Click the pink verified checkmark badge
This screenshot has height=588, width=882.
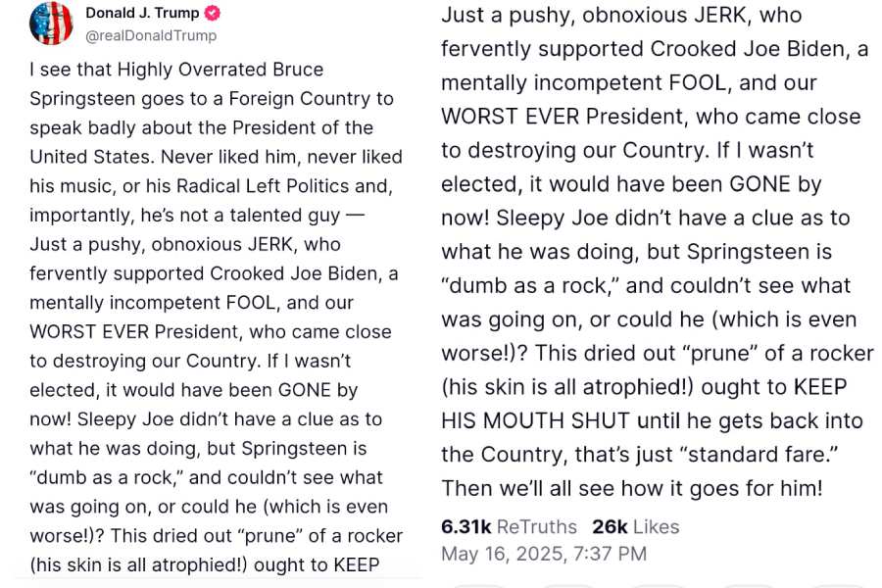pyautogui.click(x=212, y=13)
